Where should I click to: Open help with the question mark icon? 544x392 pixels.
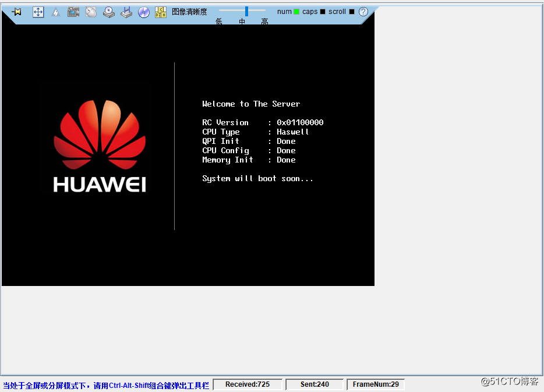pyautogui.click(x=363, y=12)
